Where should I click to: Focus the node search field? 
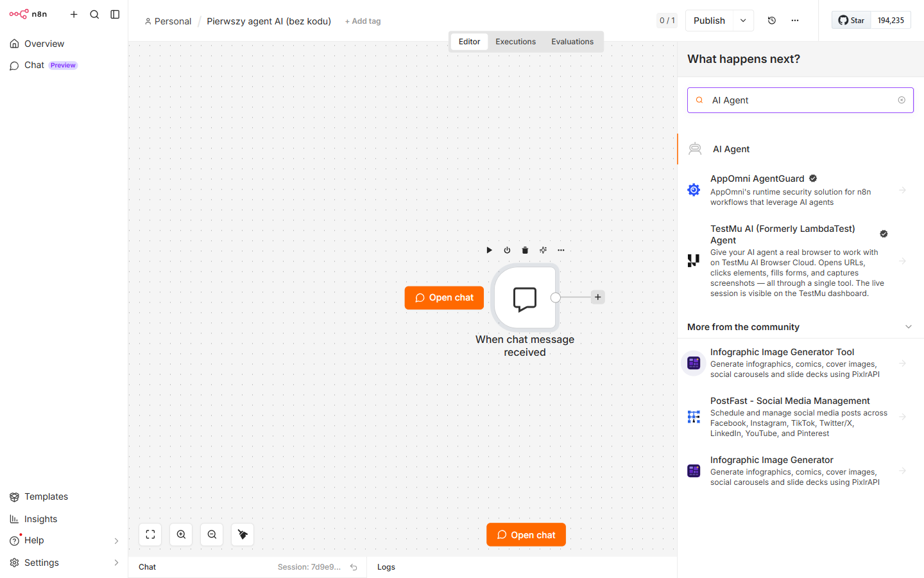[x=800, y=100]
